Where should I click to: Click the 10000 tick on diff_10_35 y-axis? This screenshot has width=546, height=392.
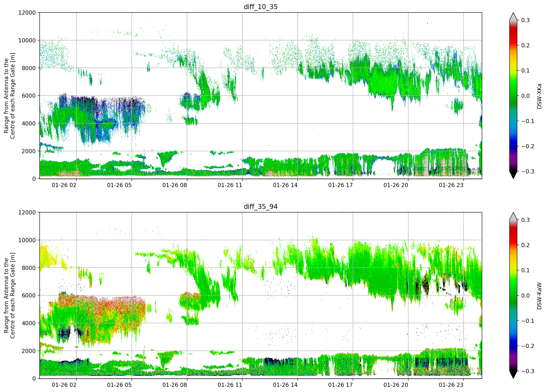27,40
